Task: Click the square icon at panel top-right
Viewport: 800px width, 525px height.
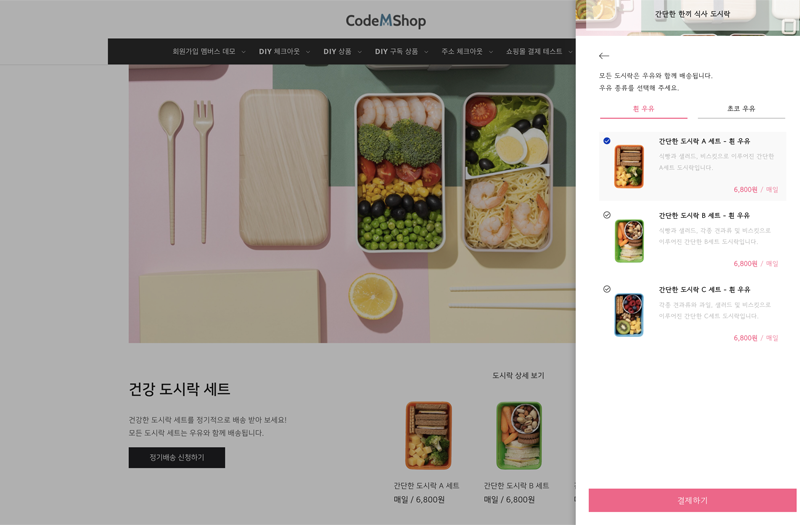Action: (x=789, y=26)
